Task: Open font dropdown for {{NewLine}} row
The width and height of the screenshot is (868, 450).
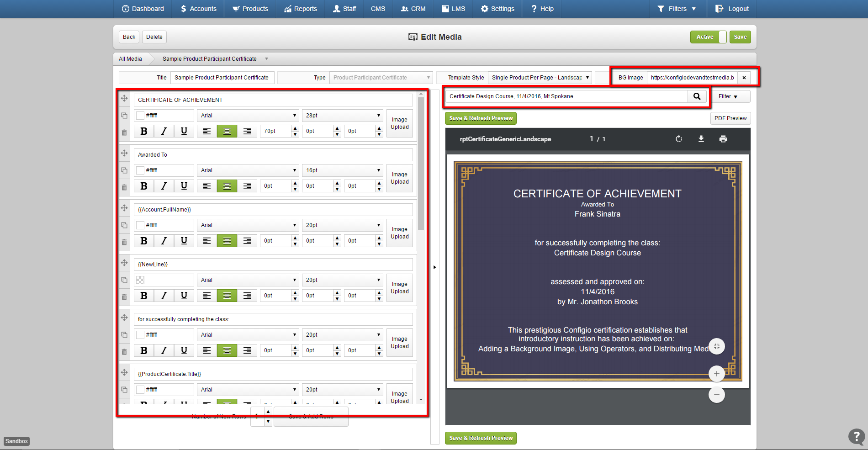Action: click(248, 280)
